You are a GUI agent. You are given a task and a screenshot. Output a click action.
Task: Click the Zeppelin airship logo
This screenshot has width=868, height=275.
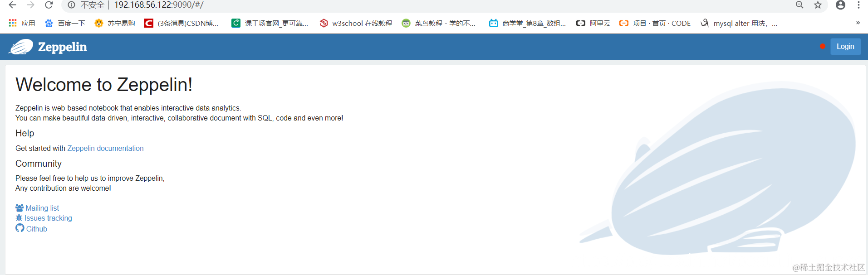(21, 47)
